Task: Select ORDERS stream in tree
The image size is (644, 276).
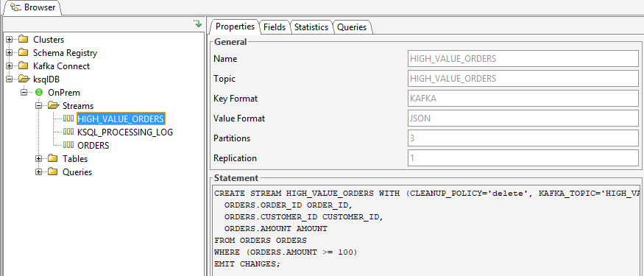Action: 93,146
